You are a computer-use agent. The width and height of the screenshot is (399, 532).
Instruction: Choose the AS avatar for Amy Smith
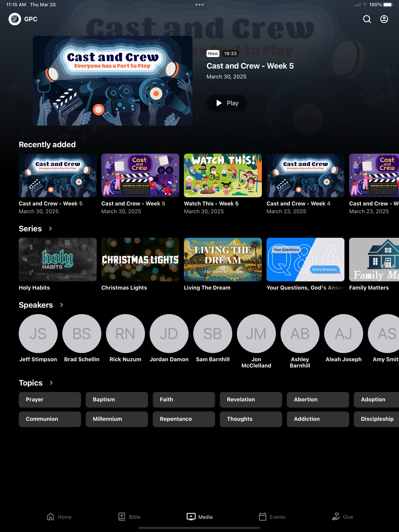[x=384, y=333]
